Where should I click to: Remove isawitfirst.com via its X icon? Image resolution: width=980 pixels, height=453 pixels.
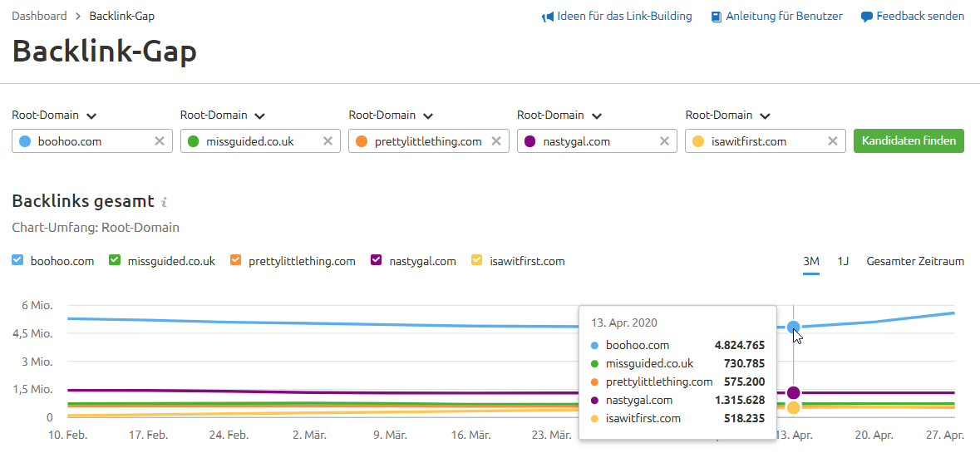tap(833, 141)
